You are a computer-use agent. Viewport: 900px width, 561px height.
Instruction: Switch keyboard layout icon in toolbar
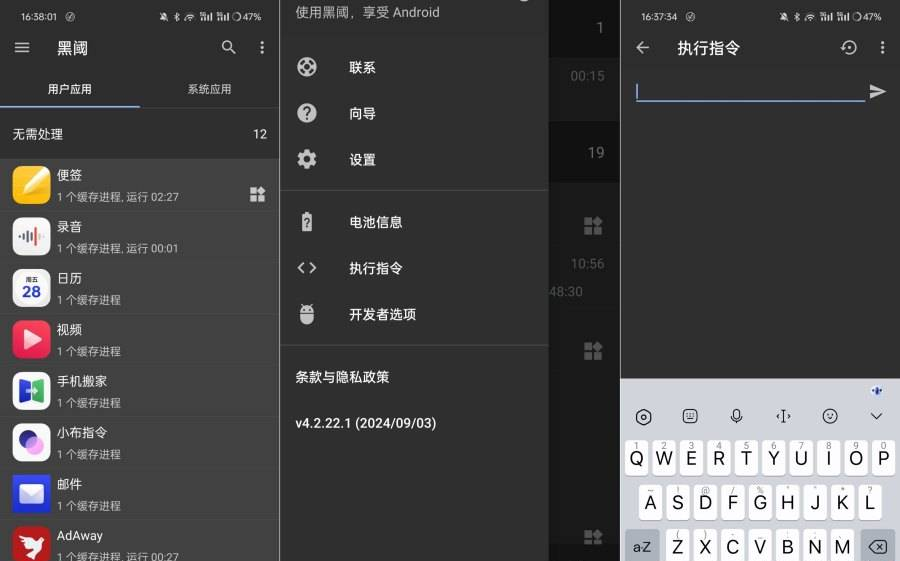[x=690, y=416]
